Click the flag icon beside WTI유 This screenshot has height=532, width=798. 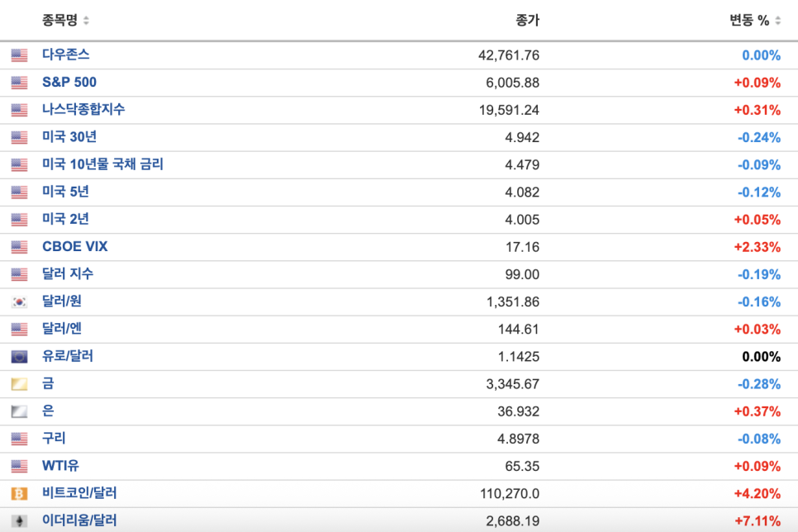click(19, 467)
